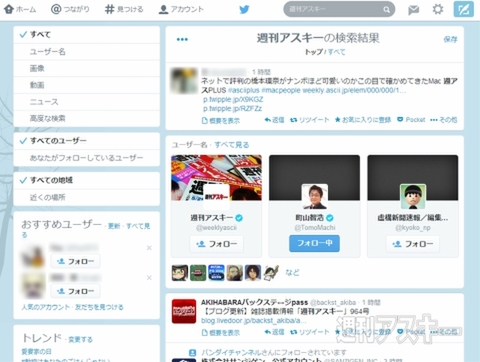Select ユーザー名 search filter
The width and height of the screenshot is (480, 362).
point(87,52)
